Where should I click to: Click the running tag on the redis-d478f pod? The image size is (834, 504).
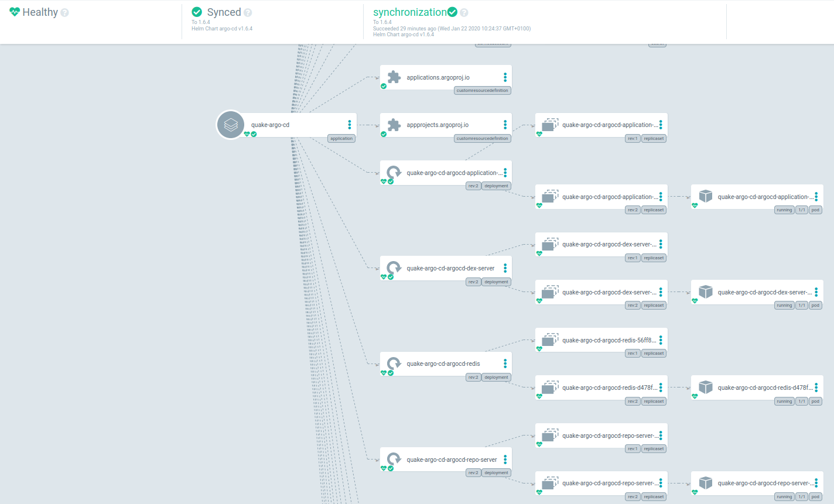coord(784,402)
